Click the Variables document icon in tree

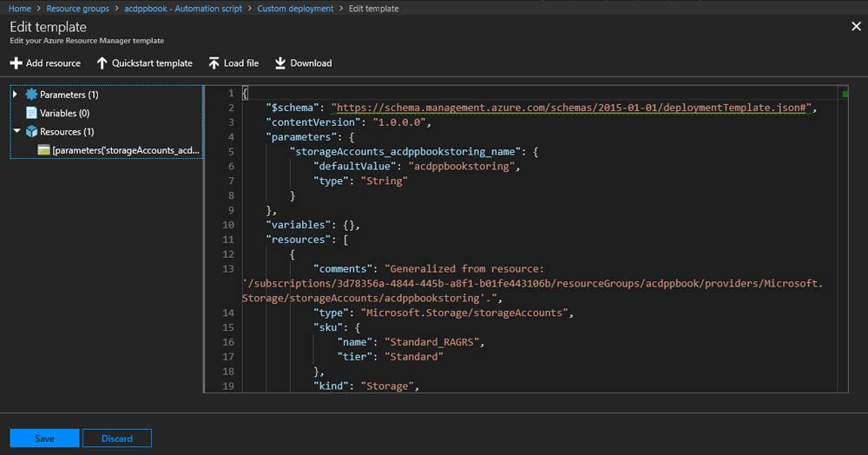tap(31, 113)
